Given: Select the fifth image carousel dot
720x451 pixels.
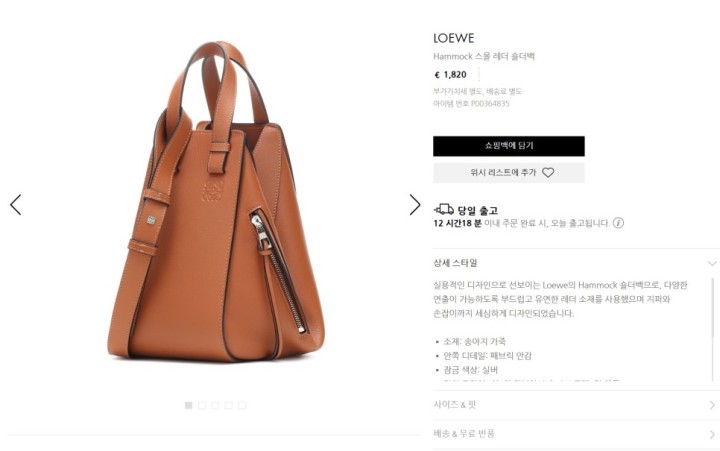Looking at the screenshot, I should [x=242, y=405].
